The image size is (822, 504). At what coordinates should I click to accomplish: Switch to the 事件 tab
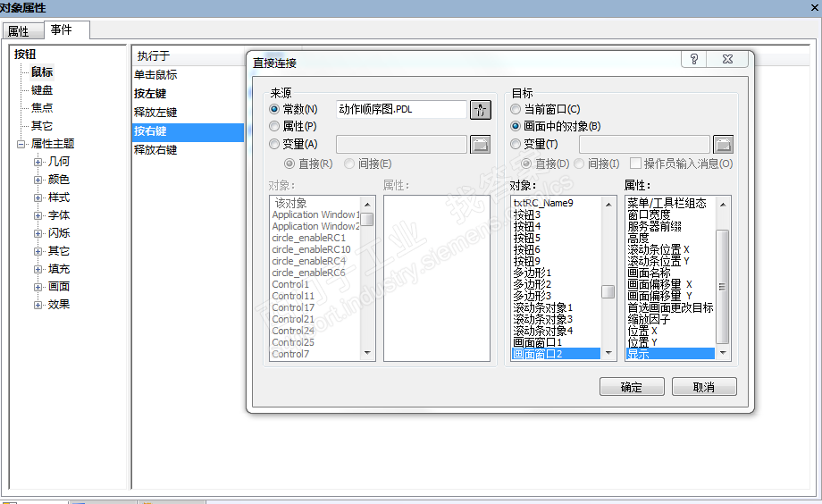[x=67, y=29]
